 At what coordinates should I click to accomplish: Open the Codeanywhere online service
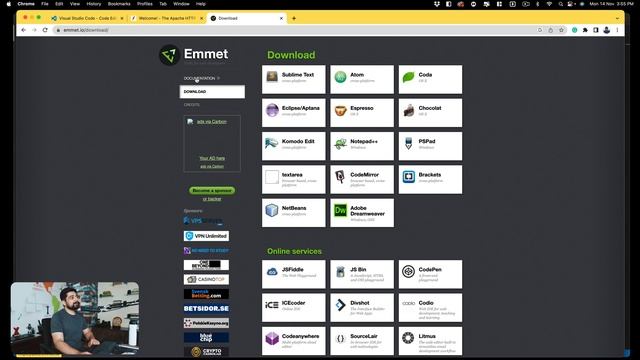pyautogui.click(x=294, y=341)
